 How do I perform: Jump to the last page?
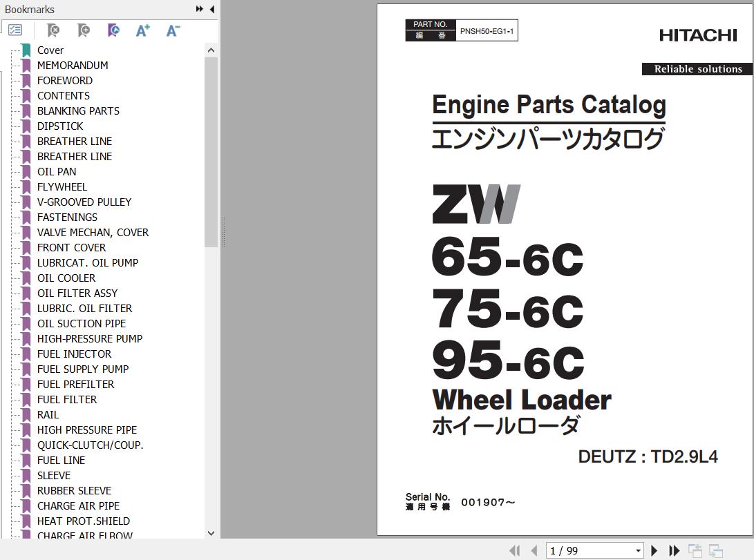(x=674, y=550)
